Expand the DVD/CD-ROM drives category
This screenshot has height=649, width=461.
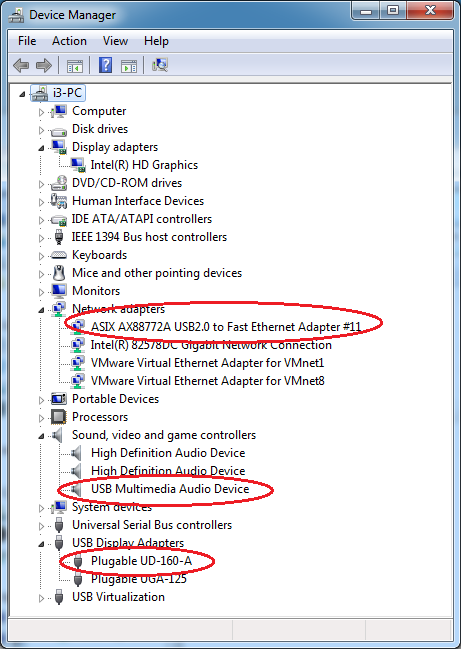[41, 184]
